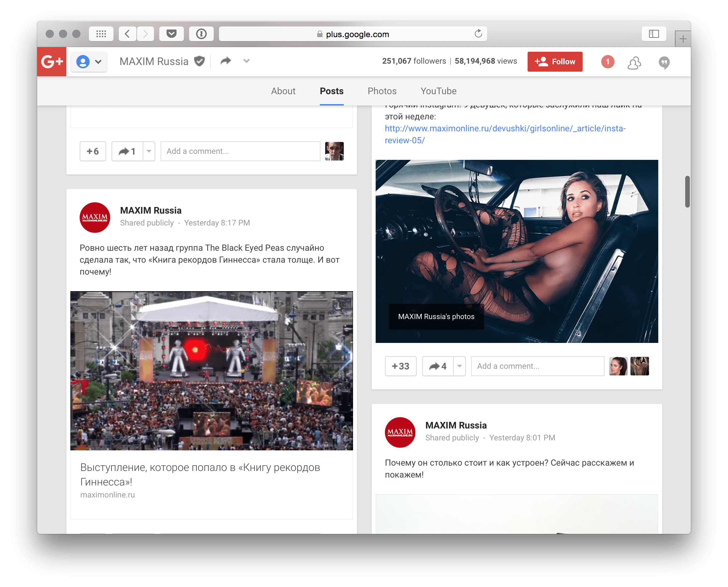Open MAXIM Russia name on 8:17 PM post
Screen dimensions: 728x587
[x=151, y=210]
